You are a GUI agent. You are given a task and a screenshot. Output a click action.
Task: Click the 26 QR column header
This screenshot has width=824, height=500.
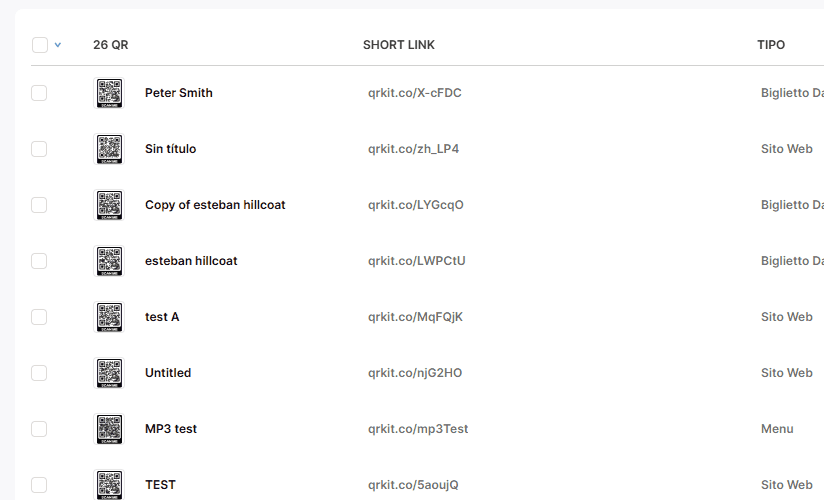(x=110, y=45)
